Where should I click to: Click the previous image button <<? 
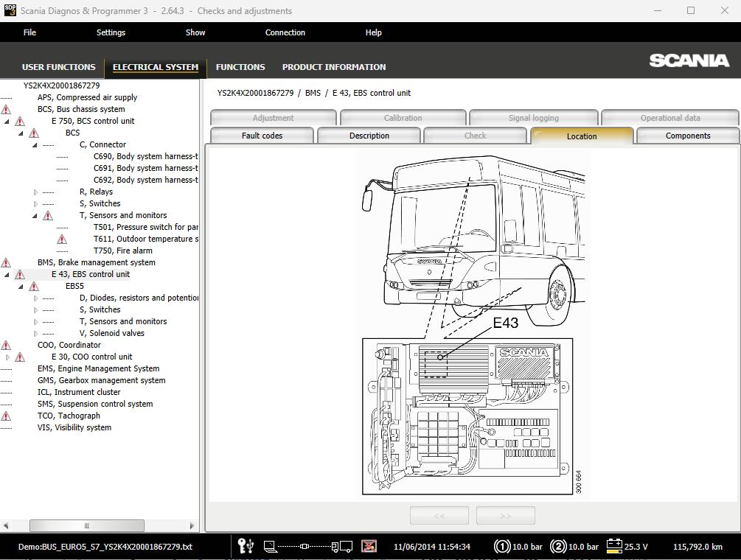[439, 516]
